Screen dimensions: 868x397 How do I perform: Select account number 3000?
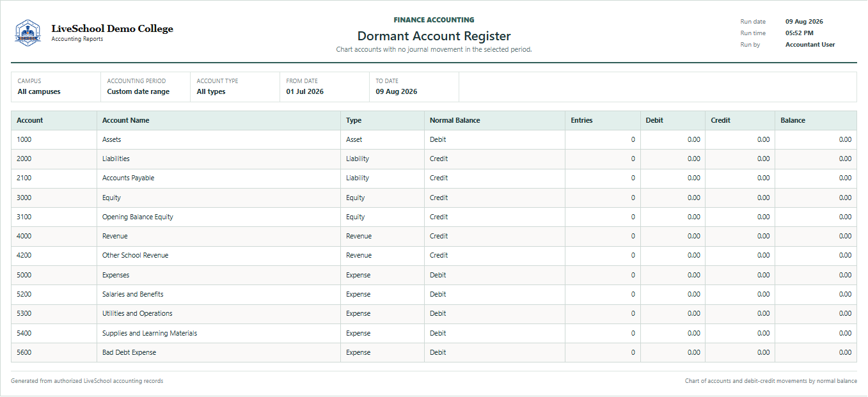(x=24, y=198)
